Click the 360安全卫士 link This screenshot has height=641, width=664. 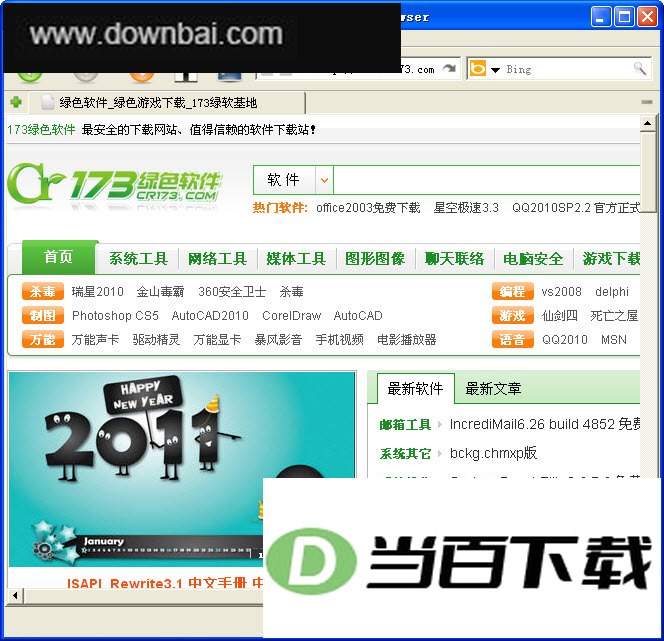point(232,292)
